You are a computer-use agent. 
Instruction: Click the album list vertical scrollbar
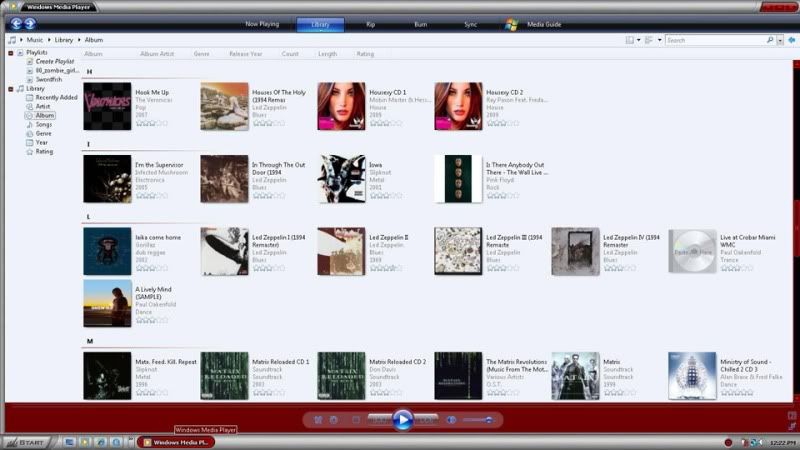[x=796, y=231]
